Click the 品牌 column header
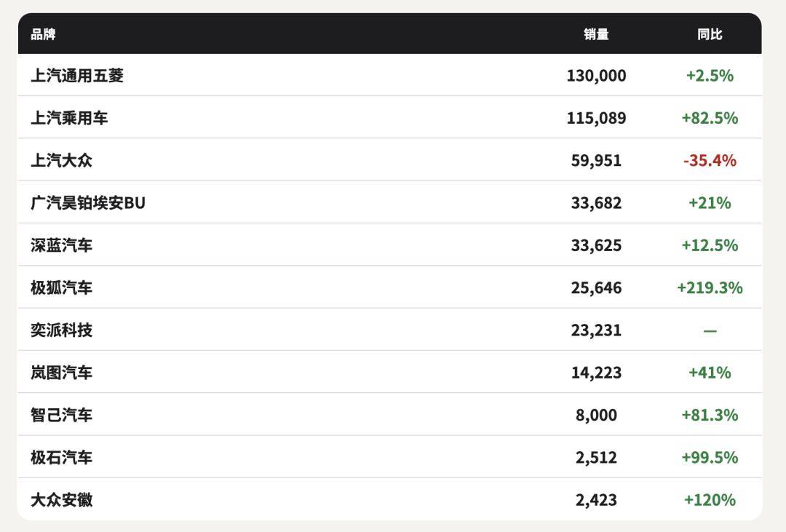 [x=43, y=34]
